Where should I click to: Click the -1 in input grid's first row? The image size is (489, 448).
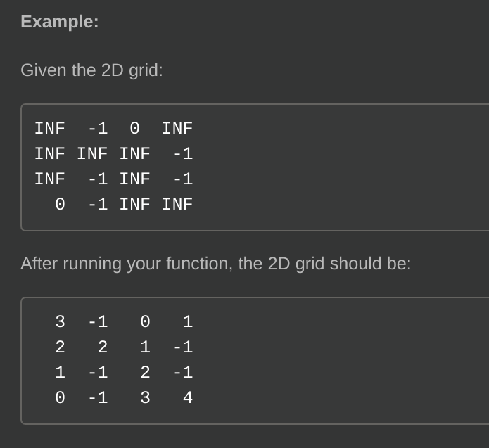point(99,129)
